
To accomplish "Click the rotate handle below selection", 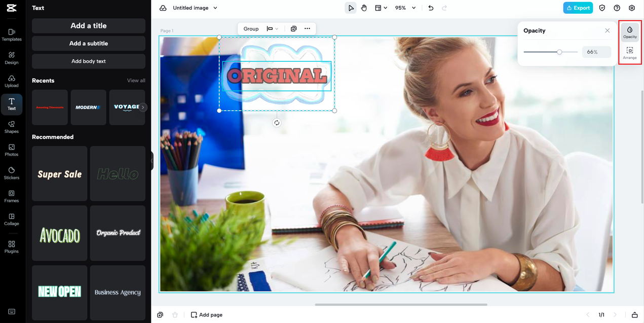I will [277, 123].
